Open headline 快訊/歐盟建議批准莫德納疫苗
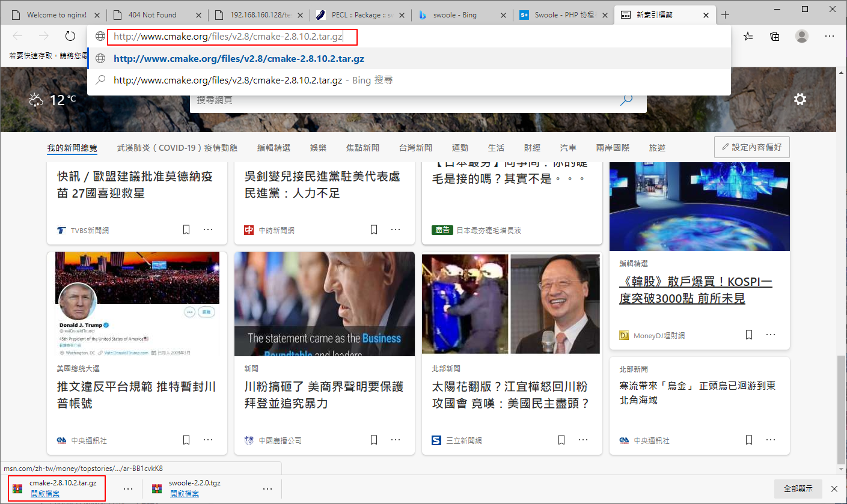The width and height of the screenshot is (847, 504). point(135,185)
